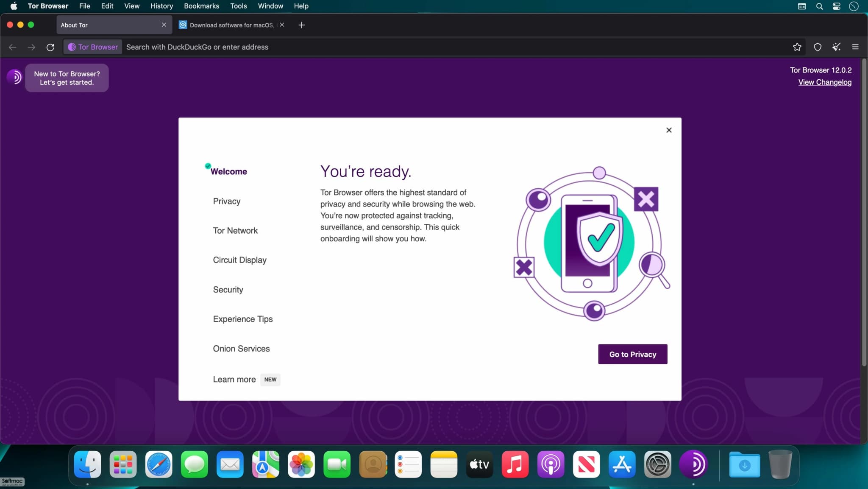Image resolution: width=868 pixels, height=489 pixels.
Task: Open Photos from the Dock
Action: pos(301,464)
